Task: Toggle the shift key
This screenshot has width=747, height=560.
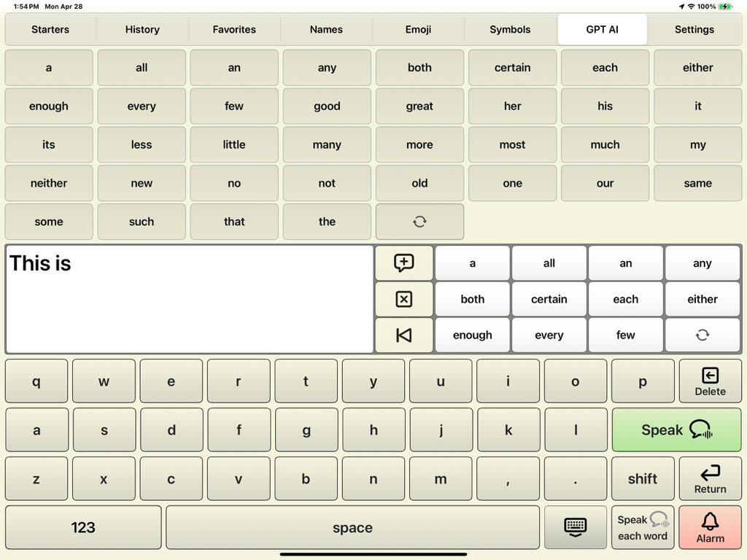Action: [x=643, y=479]
